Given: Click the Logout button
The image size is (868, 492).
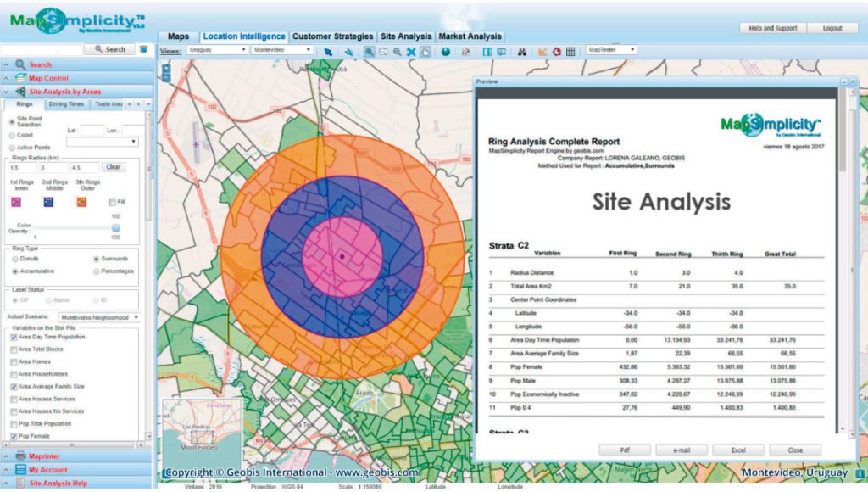Looking at the screenshot, I should (832, 28).
